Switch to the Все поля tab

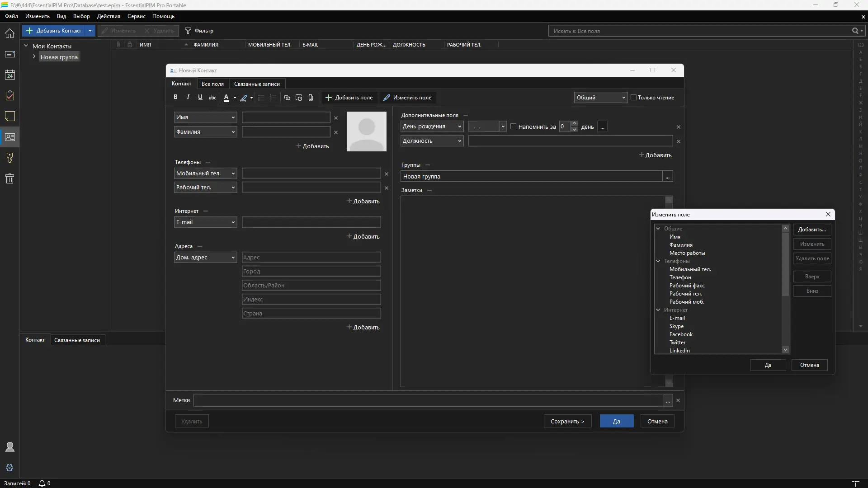coord(212,84)
